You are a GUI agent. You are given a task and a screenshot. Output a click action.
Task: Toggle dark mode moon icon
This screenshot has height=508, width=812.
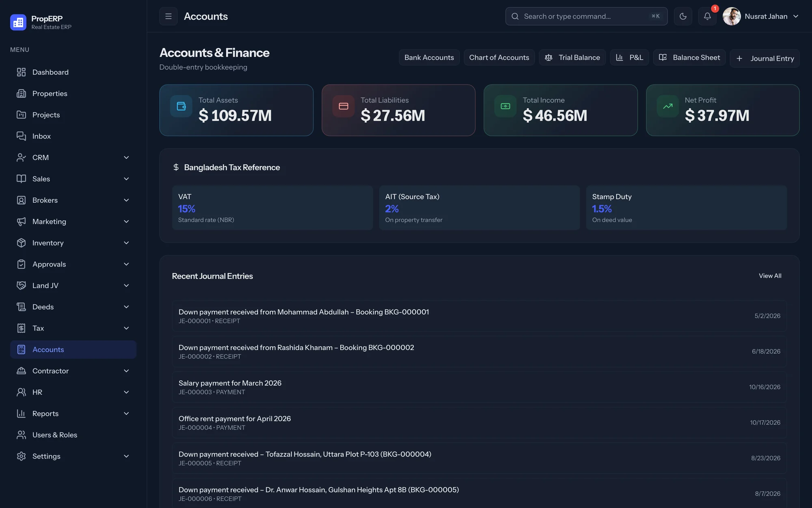coord(683,16)
